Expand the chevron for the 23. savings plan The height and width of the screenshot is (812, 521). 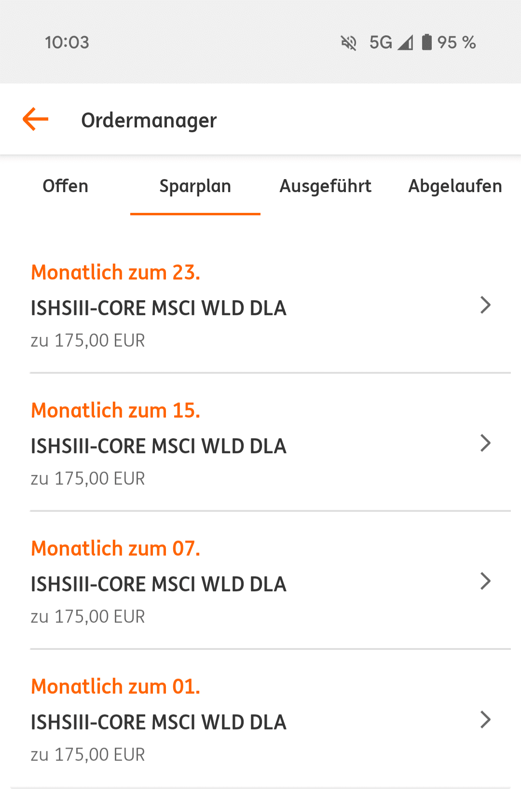485,305
